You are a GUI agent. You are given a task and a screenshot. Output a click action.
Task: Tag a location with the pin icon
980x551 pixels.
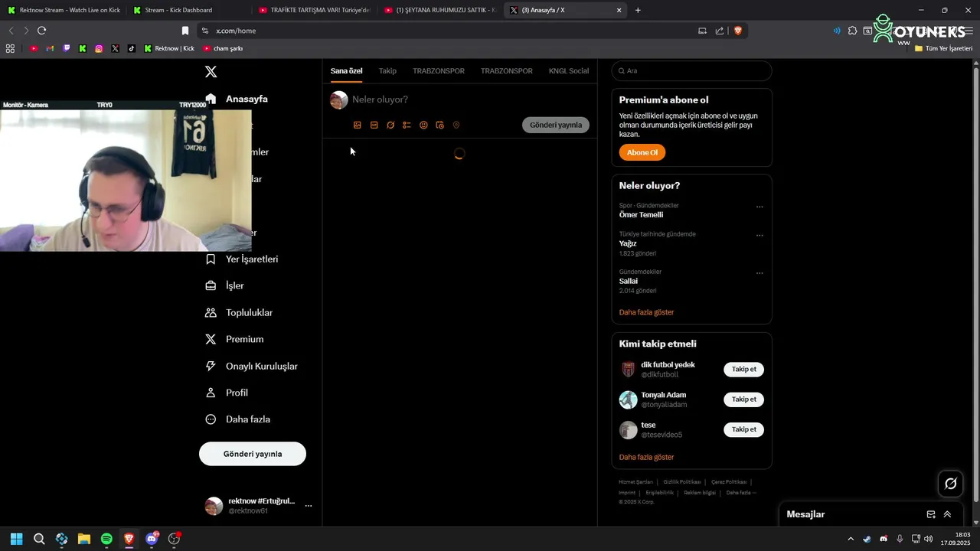[x=456, y=125]
